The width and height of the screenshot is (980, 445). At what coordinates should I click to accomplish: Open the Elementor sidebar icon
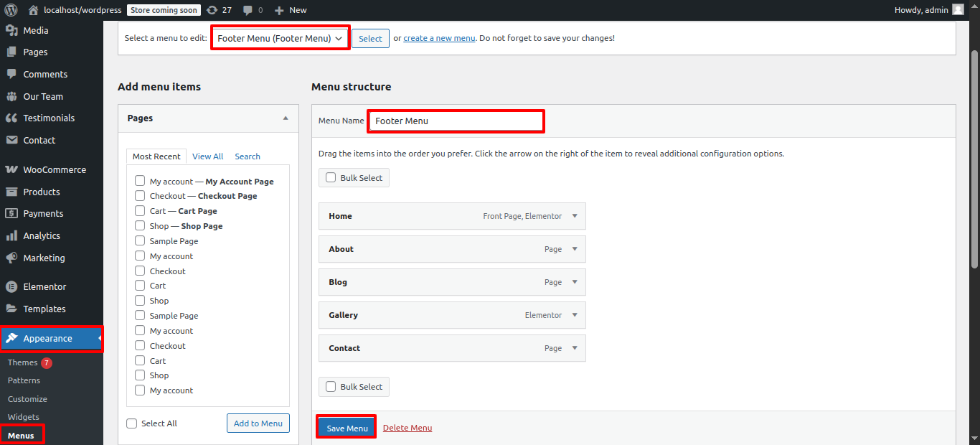pyautogui.click(x=11, y=287)
